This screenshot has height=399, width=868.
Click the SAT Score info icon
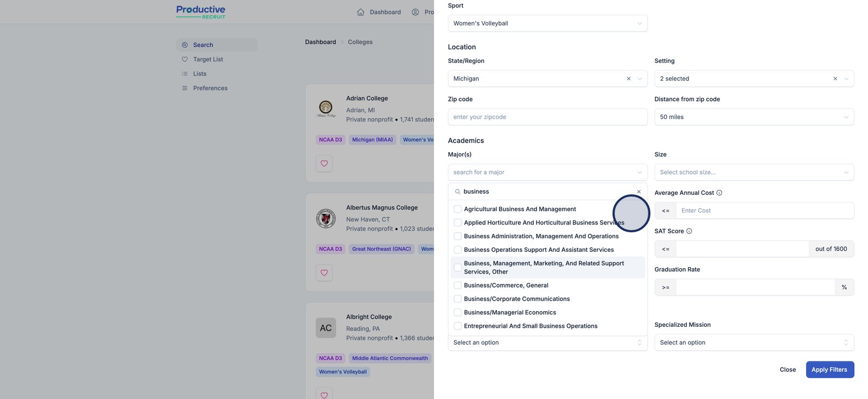tap(689, 231)
